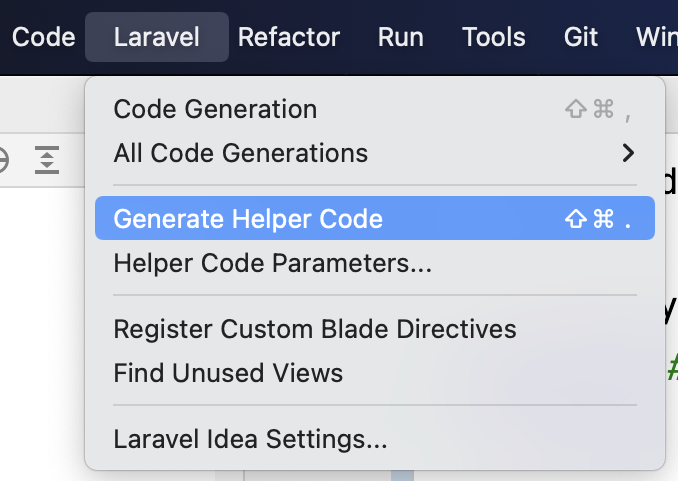The height and width of the screenshot is (481, 678).
Task: Open the Refactor menu
Action: (x=288, y=37)
